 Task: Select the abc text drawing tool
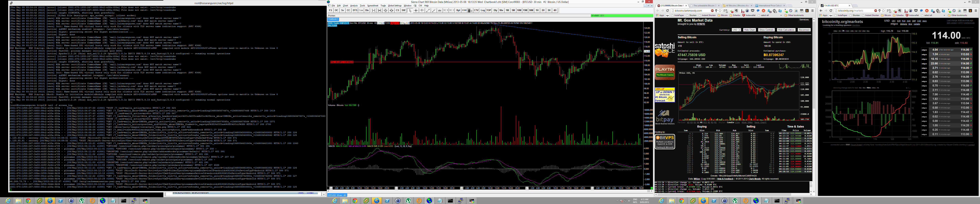[x=440, y=10]
